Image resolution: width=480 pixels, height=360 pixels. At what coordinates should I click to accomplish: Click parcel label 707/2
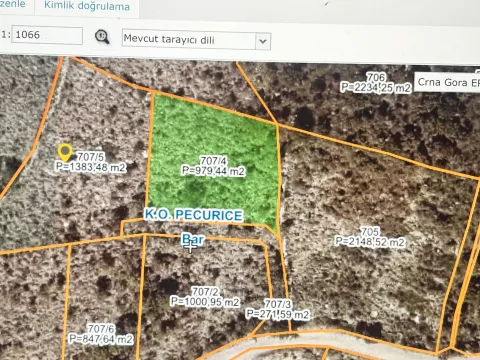pyautogui.click(x=206, y=292)
